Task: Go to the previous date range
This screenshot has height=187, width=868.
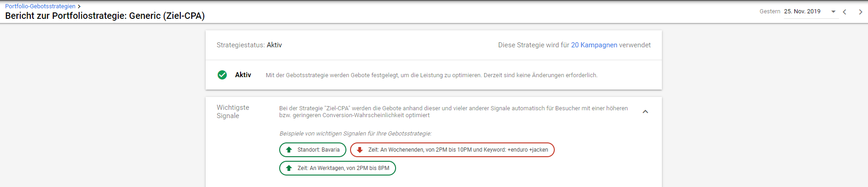Action: pyautogui.click(x=845, y=12)
